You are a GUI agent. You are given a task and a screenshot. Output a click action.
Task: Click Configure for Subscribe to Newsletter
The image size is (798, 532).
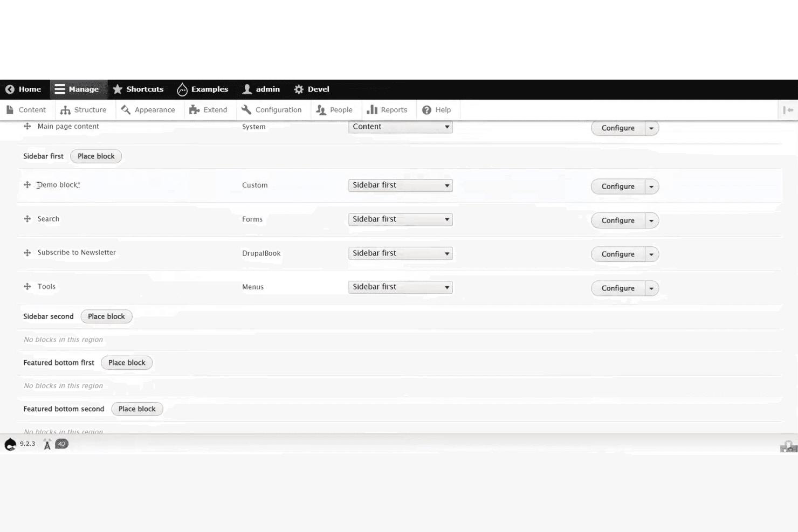[618, 254]
